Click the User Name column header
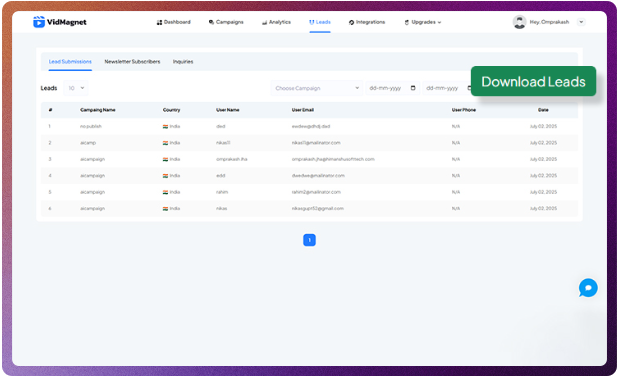The image size is (618, 378). [x=227, y=110]
